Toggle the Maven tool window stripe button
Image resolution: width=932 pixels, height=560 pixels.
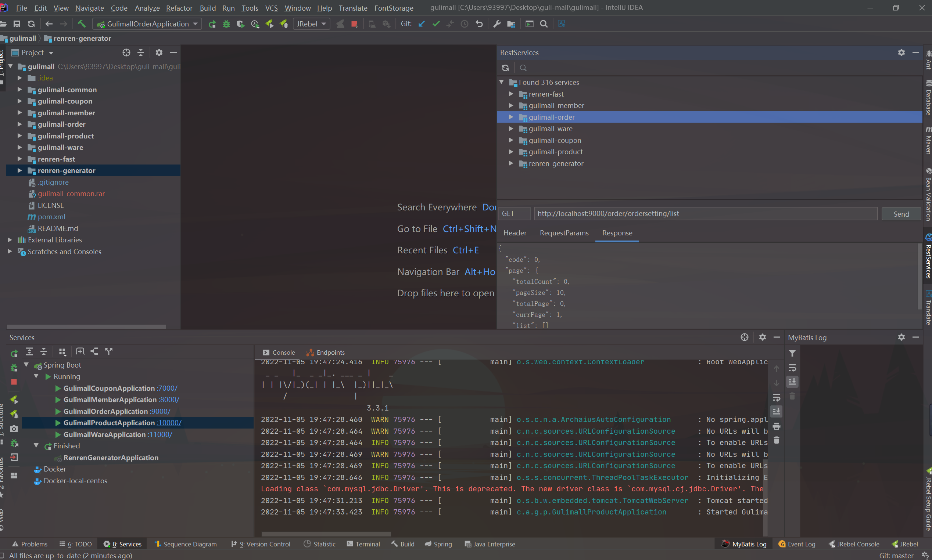pyautogui.click(x=928, y=140)
